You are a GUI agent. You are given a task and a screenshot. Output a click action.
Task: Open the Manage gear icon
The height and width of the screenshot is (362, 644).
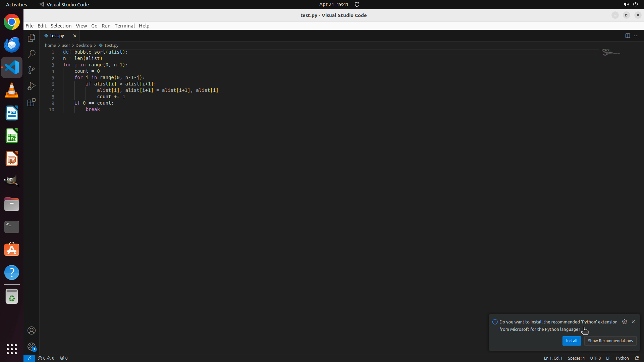[x=32, y=347]
